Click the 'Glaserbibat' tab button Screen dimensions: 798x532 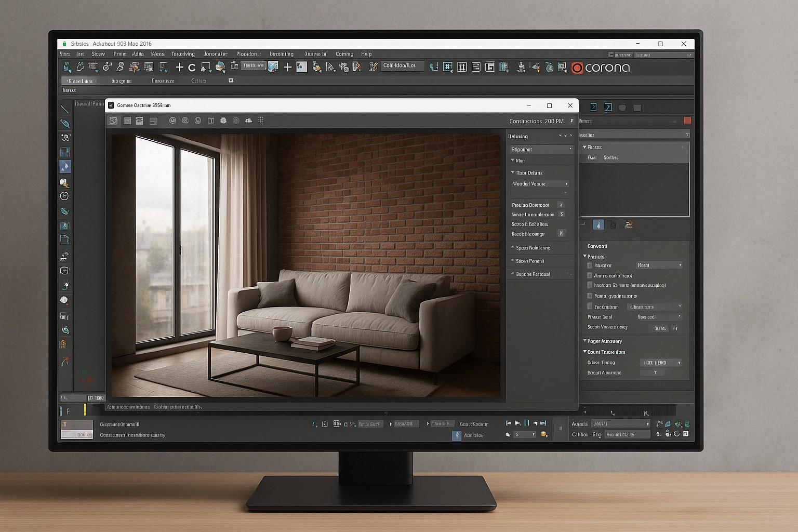point(81,81)
